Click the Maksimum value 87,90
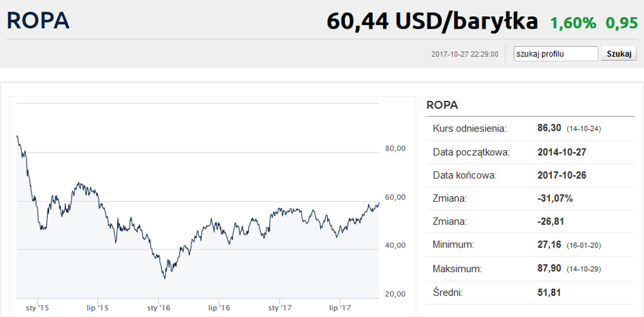The image size is (644, 317). pos(549,269)
